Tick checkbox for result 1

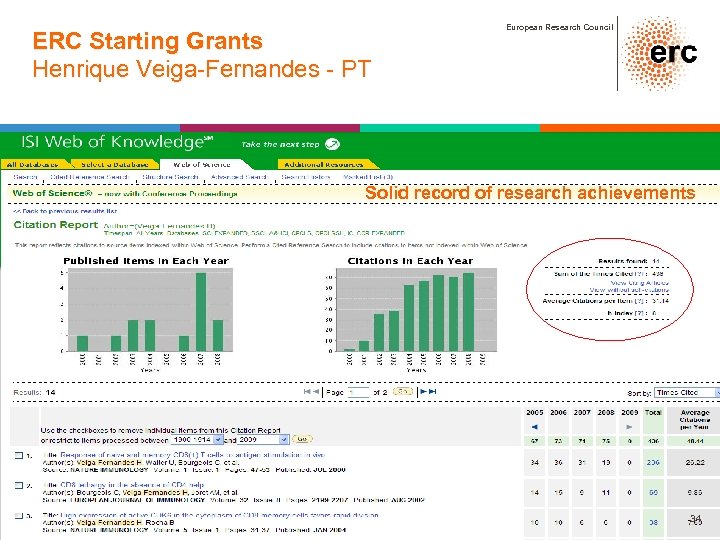(x=19, y=456)
